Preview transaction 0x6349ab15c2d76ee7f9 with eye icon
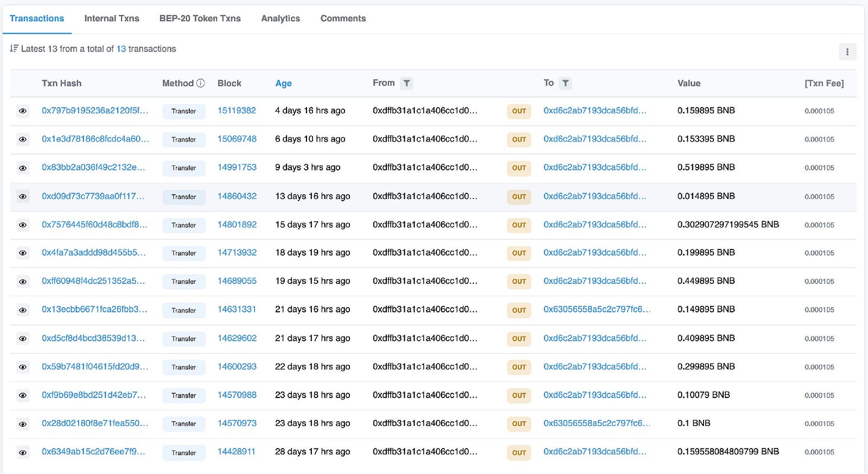This screenshot has height=474, width=868. coord(23,452)
